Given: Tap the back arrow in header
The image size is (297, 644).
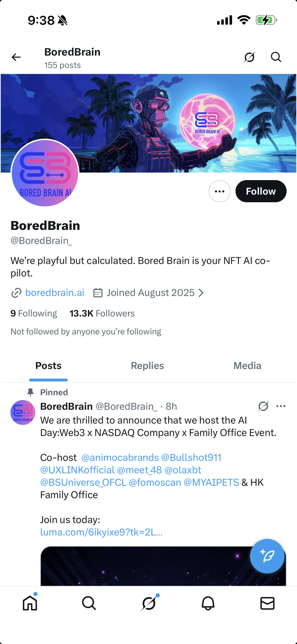Looking at the screenshot, I should pyautogui.click(x=16, y=57).
